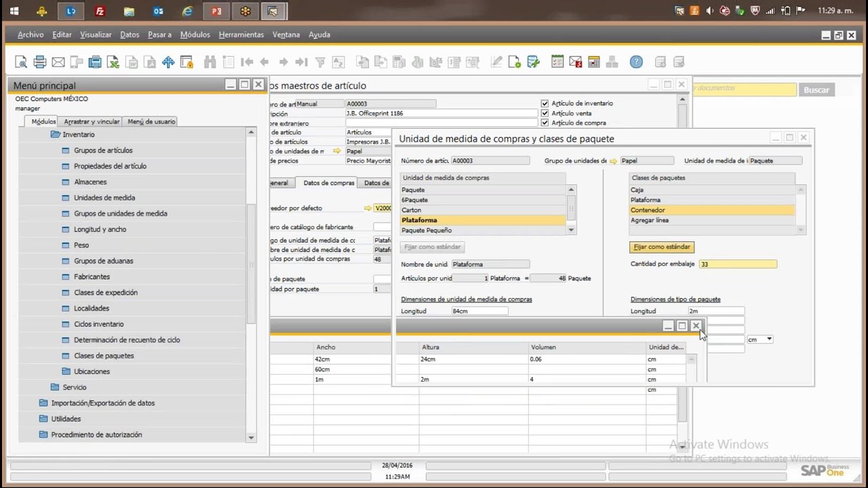This screenshot has height=488, width=868.
Task: Expand the Servicio folder in main menu
Action: [x=56, y=387]
